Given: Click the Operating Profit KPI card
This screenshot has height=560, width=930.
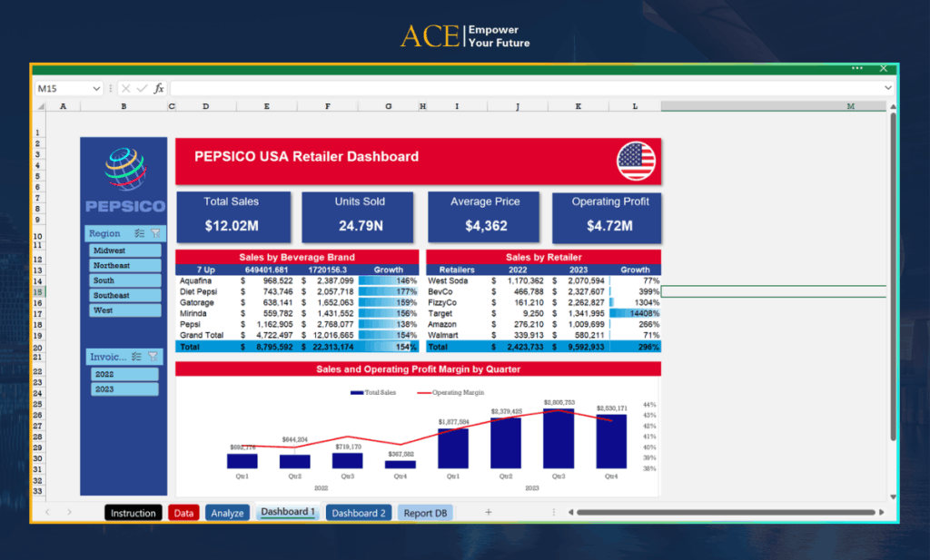Looking at the screenshot, I should point(606,217).
